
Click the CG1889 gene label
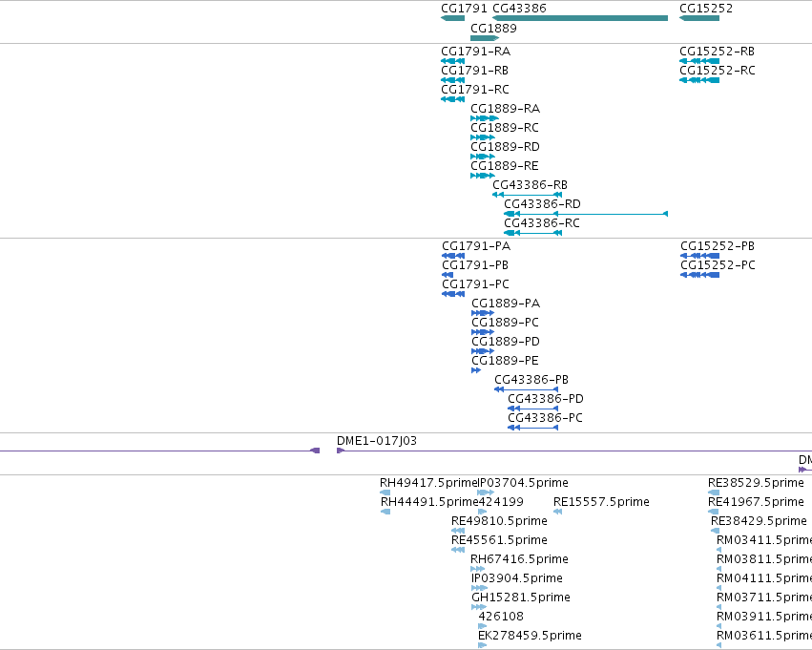(x=493, y=29)
